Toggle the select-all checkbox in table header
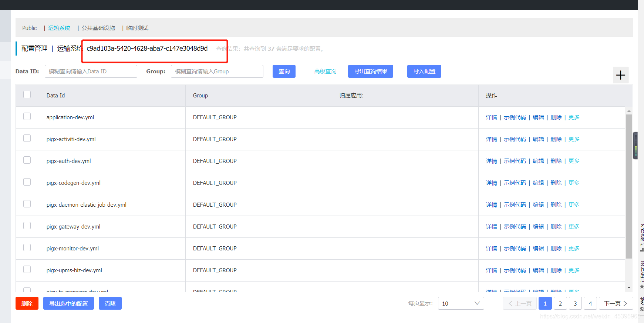The width and height of the screenshot is (644, 323). click(x=27, y=94)
